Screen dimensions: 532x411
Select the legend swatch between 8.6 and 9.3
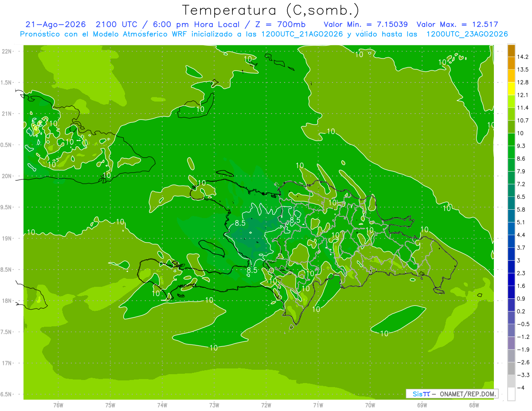tap(511, 152)
